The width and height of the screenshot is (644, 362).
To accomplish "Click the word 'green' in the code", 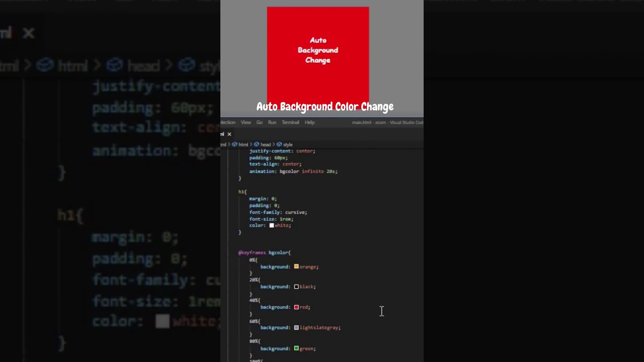I will [x=306, y=348].
